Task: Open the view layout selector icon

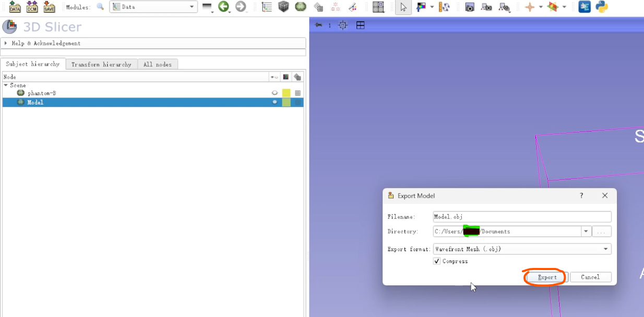Action: pyautogui.click(x=378, y=7)
